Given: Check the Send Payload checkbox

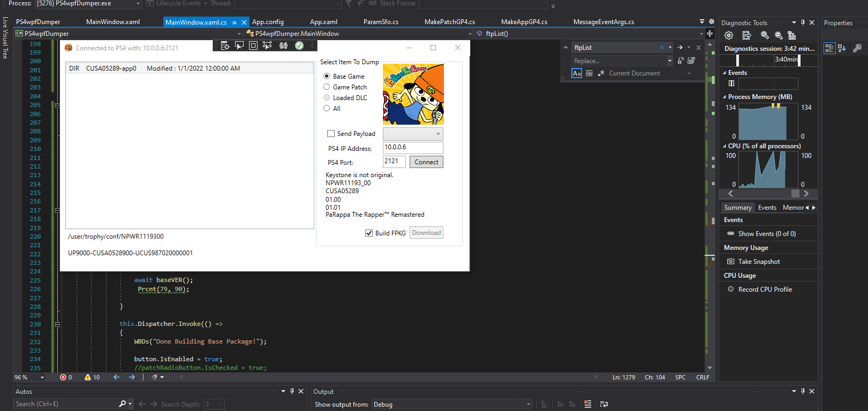Looking at the screenshot, I should [x=331, y=134].
